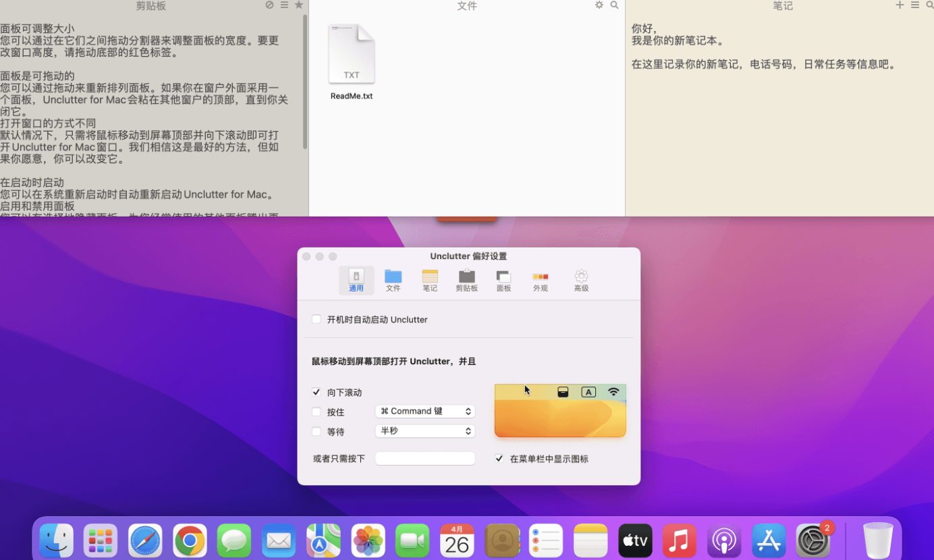Open Google Chrome from the Dock

pos(190,540)
